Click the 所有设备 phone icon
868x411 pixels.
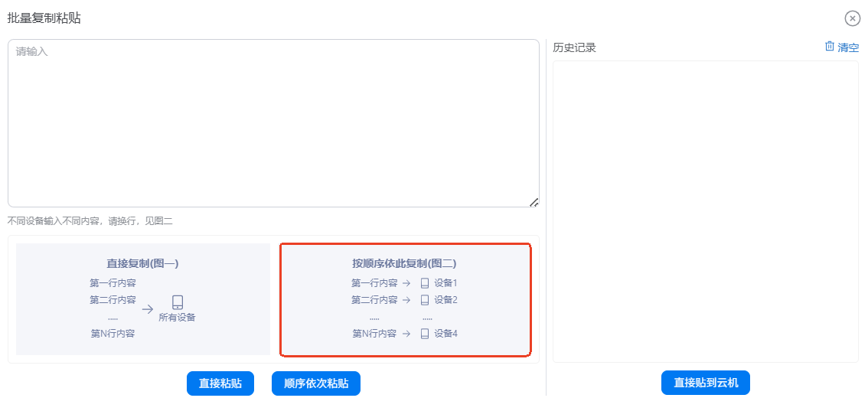click(x=177, y=302)
